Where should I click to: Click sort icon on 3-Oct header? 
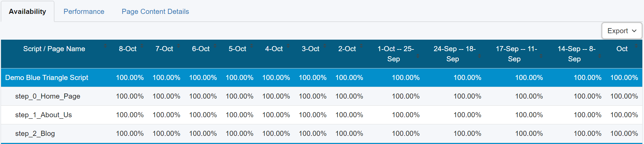click(x=325, y=46)
